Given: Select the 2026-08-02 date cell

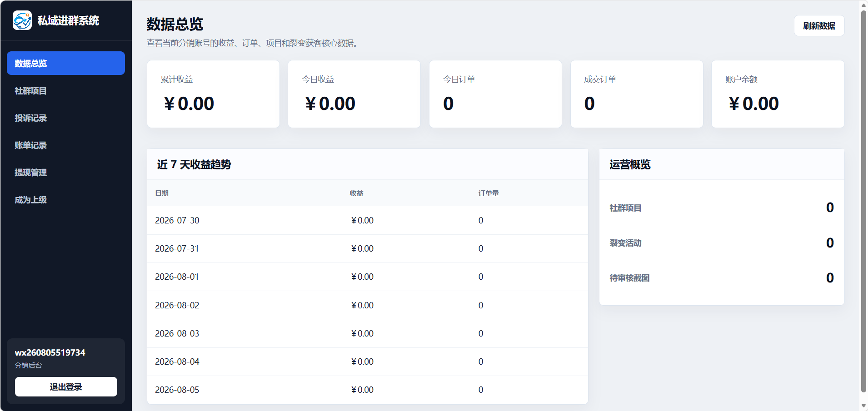Looking at the screenshot, I should click(x=177, y=305).
